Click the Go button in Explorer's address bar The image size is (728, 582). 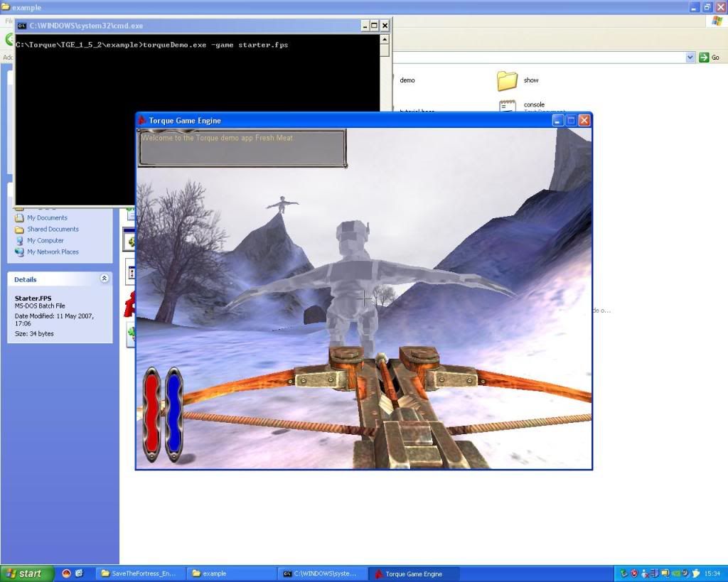[710, 58]
